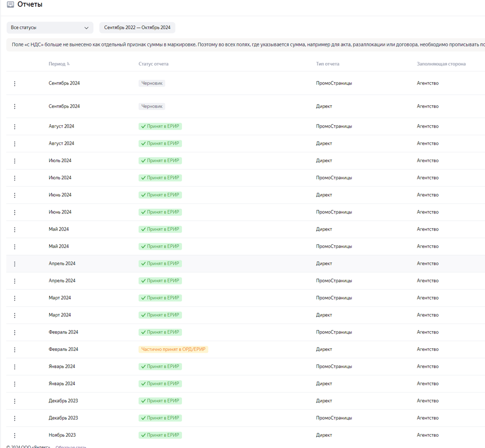The image size is (485, 448).
Task: Click the actions icon for Апрель 2024 ПромоСтраницы
Action: [x=14, y=281]
